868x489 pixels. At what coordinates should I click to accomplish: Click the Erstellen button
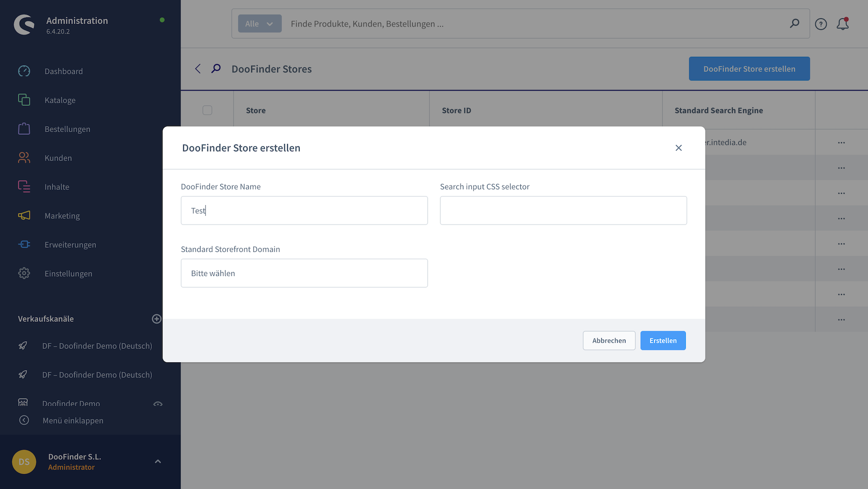663,341
